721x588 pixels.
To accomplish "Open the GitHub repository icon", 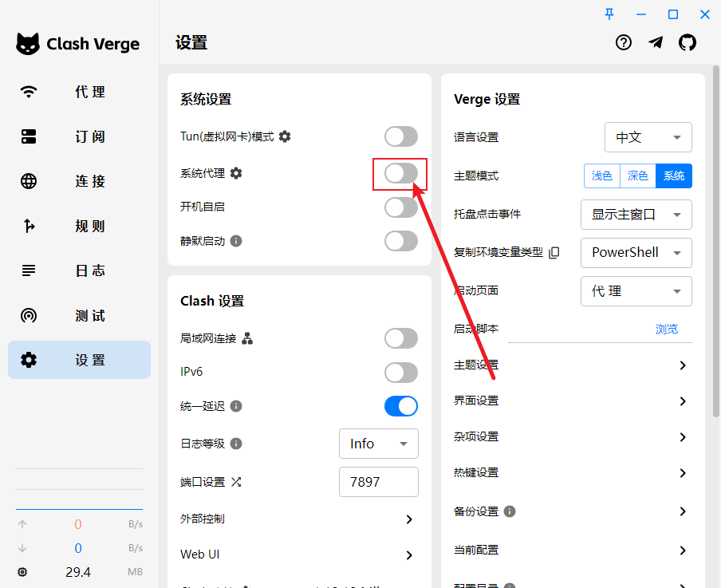I will tap(687, 43).
